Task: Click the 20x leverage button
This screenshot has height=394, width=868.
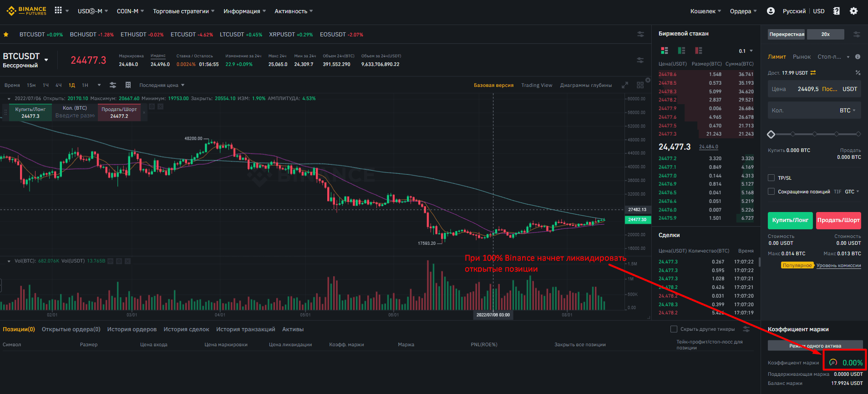Action: [x=825, y=34]
